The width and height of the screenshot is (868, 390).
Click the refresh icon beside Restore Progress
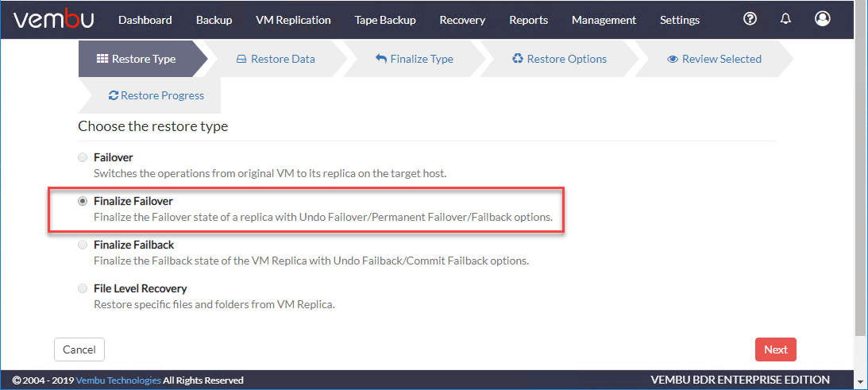(114, 95)
